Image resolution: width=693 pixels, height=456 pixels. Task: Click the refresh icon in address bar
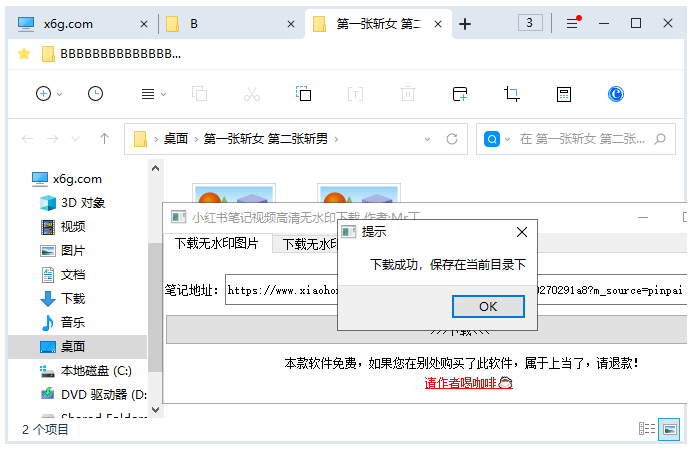click(x=452, y=139)
